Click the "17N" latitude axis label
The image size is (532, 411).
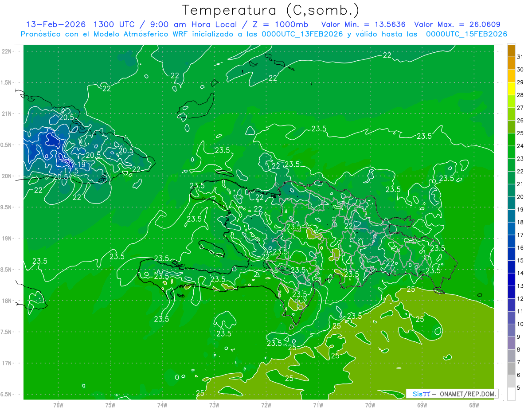[x=7, y=364]
